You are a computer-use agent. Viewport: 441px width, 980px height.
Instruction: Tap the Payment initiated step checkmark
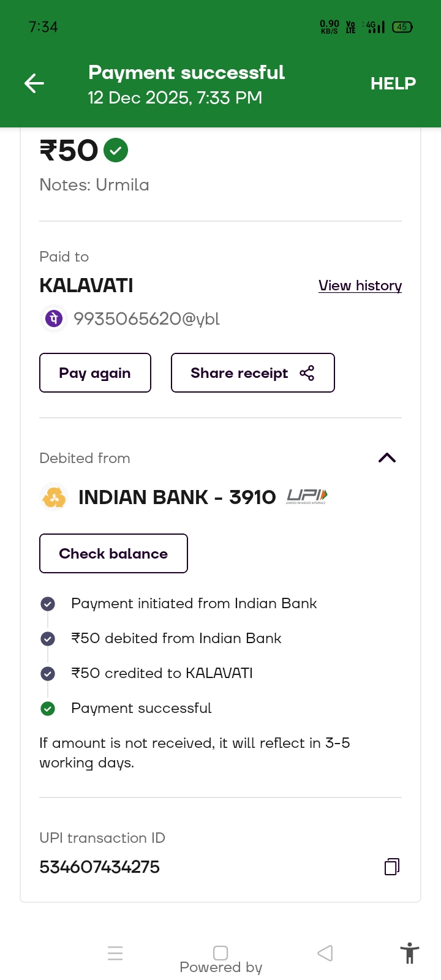[48, 604]
